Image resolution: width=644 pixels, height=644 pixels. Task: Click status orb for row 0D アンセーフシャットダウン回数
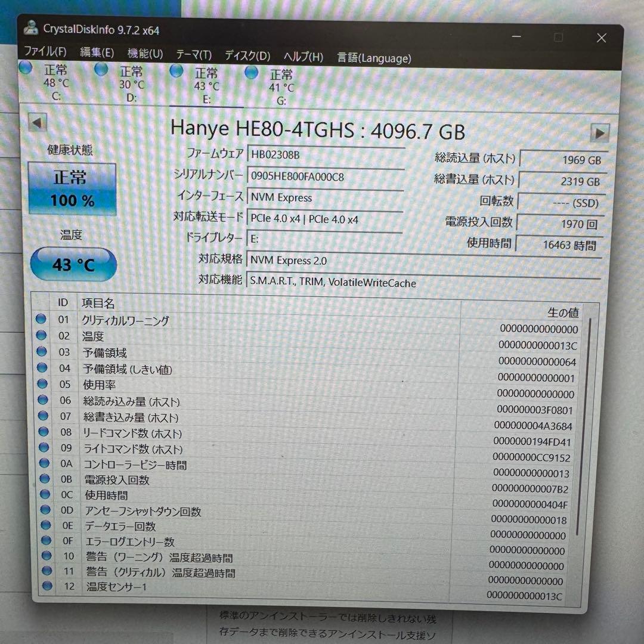click(45, 509)
